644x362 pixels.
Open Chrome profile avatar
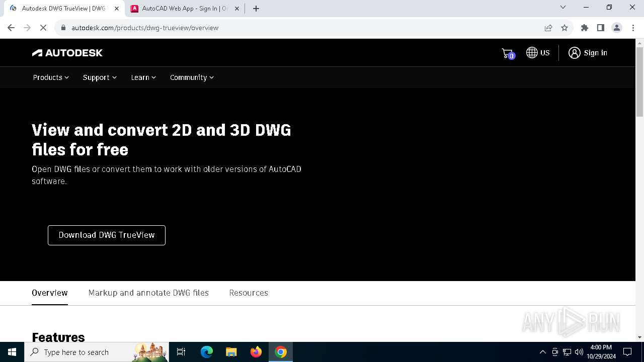pyautogui.click(x=617, y=28)
